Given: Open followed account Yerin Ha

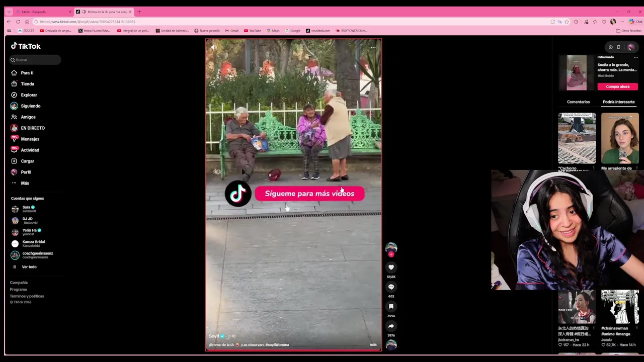Looking at the screenshot, I should click(x=26, y=232).
